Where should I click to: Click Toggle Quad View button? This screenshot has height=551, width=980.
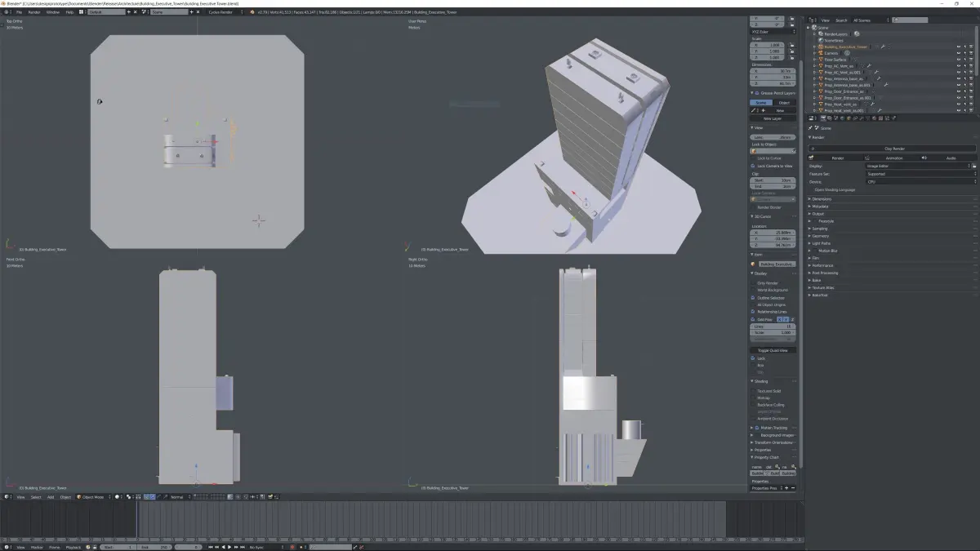[x=773, y=350]
